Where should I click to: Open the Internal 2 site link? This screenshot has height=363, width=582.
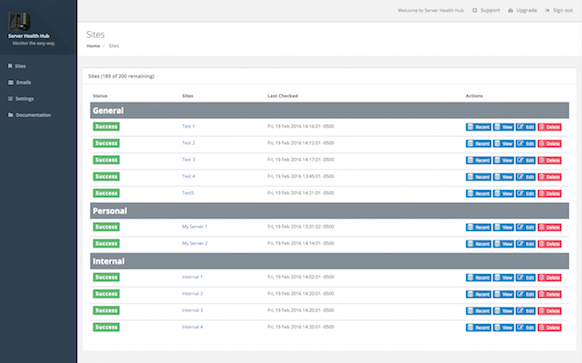192,294
